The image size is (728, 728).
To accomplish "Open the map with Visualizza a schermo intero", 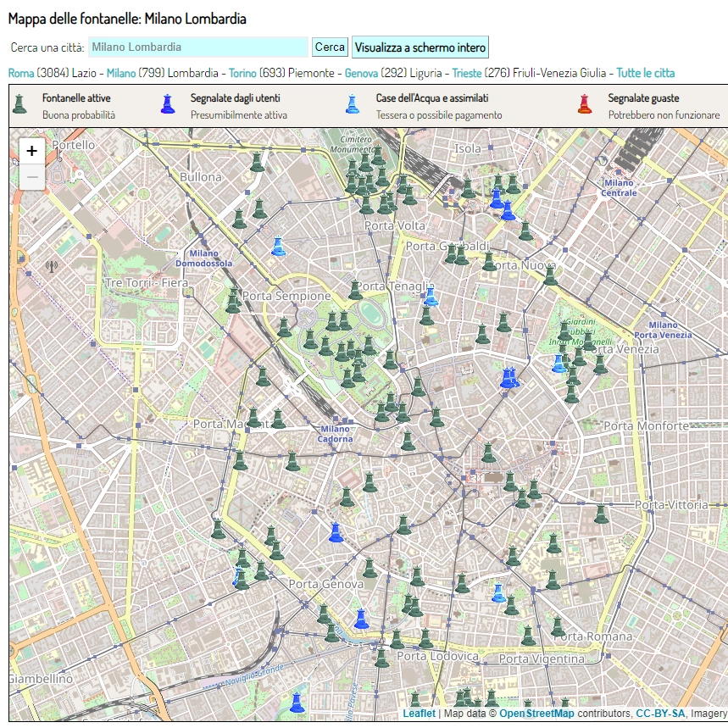I will 420,47.
